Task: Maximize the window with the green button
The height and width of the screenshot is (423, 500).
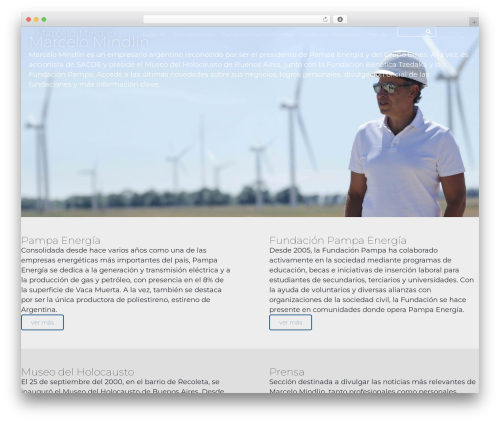Action: 44,20
